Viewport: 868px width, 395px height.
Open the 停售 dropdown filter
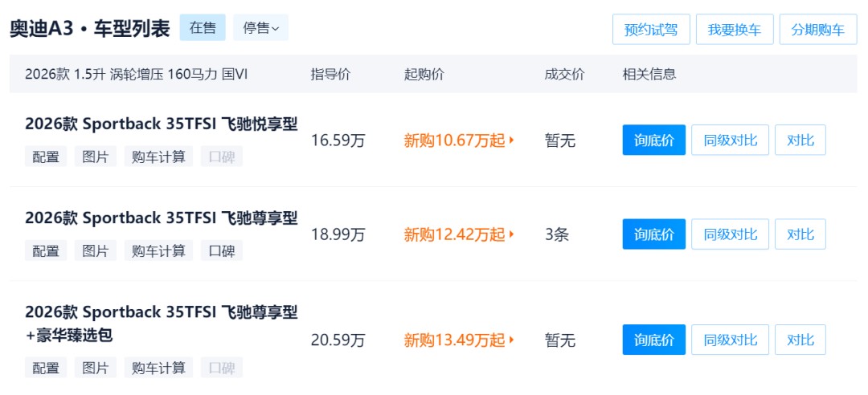pyautogui.click(x=260, y=28)
